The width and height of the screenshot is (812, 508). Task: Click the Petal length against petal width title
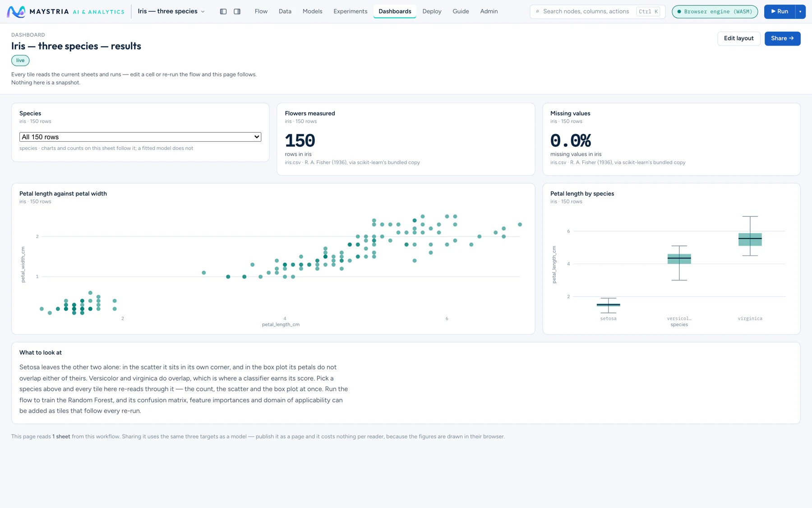[63, 194]
